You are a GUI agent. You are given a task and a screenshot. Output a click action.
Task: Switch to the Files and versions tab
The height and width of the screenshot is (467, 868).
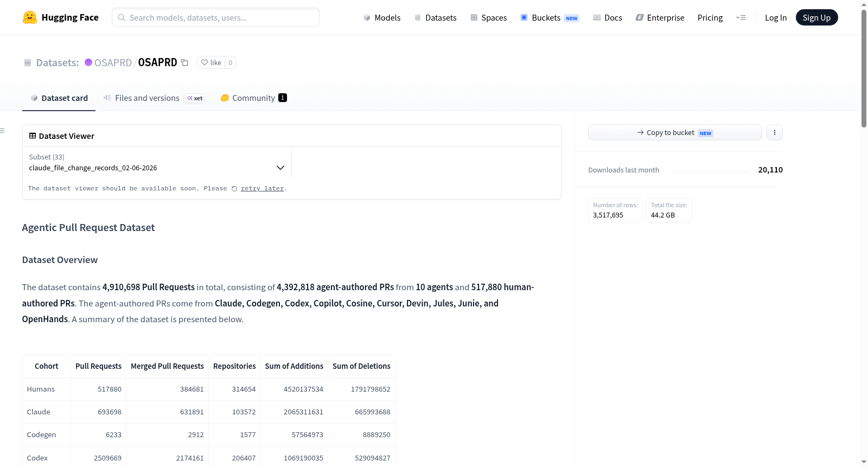point(154,98)
